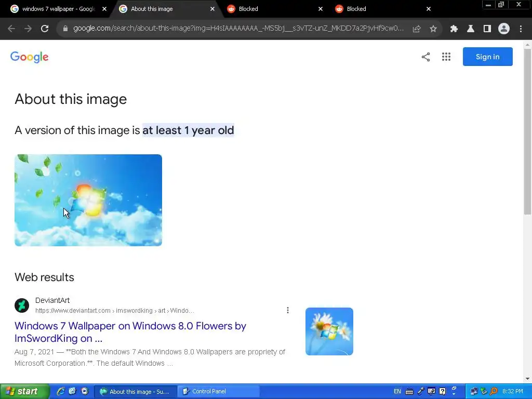Open the Windows wallpaper preview image
The height and width of the screenshot is (399, 532).
pos(88,200)
